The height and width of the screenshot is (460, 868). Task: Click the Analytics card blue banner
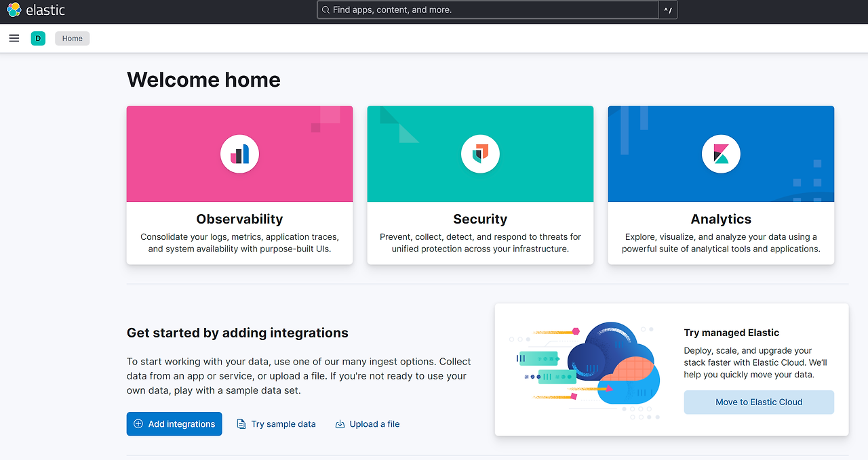721,154
